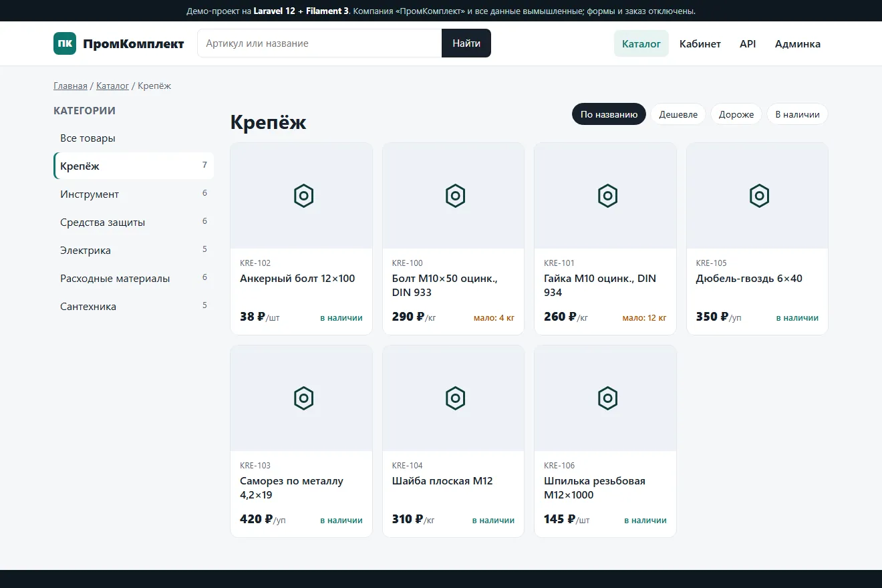Focus the Артикул или название search field

click(x=319, y=43)
